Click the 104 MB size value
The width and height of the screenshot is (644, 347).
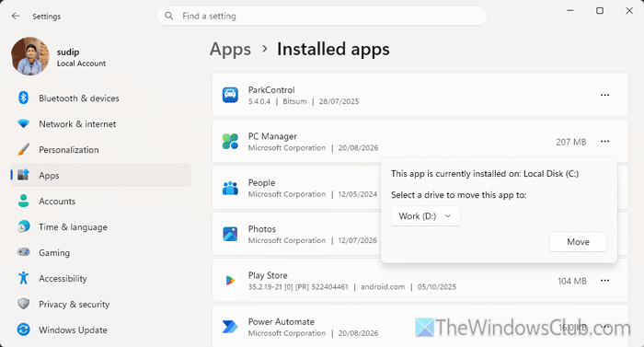point(571,282)
